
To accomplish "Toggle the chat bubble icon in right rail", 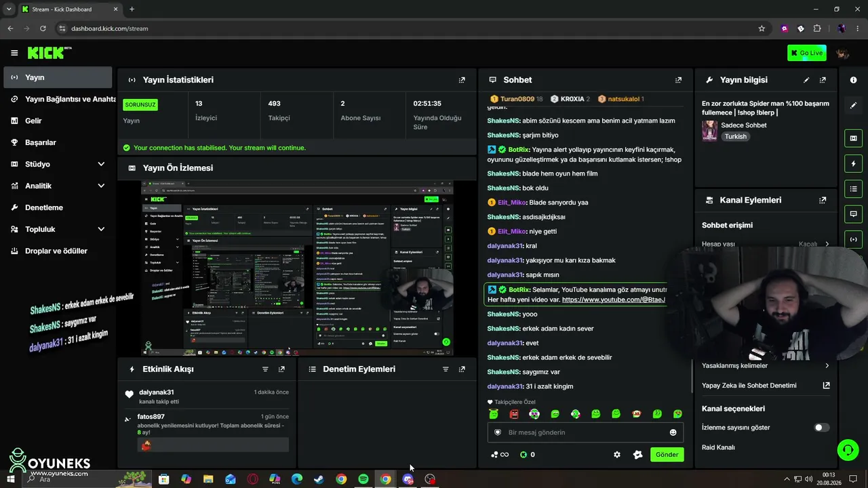I will (x=853, y=214).
